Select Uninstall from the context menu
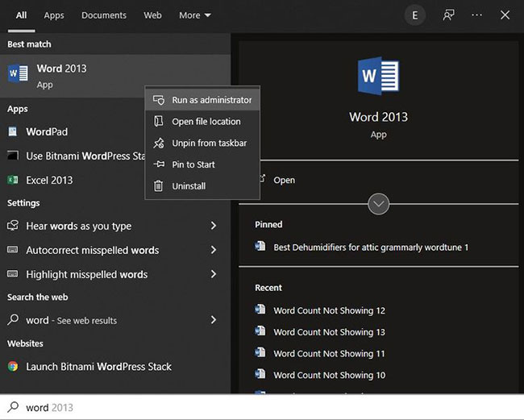524x420 pixels. tap(189, 186)
